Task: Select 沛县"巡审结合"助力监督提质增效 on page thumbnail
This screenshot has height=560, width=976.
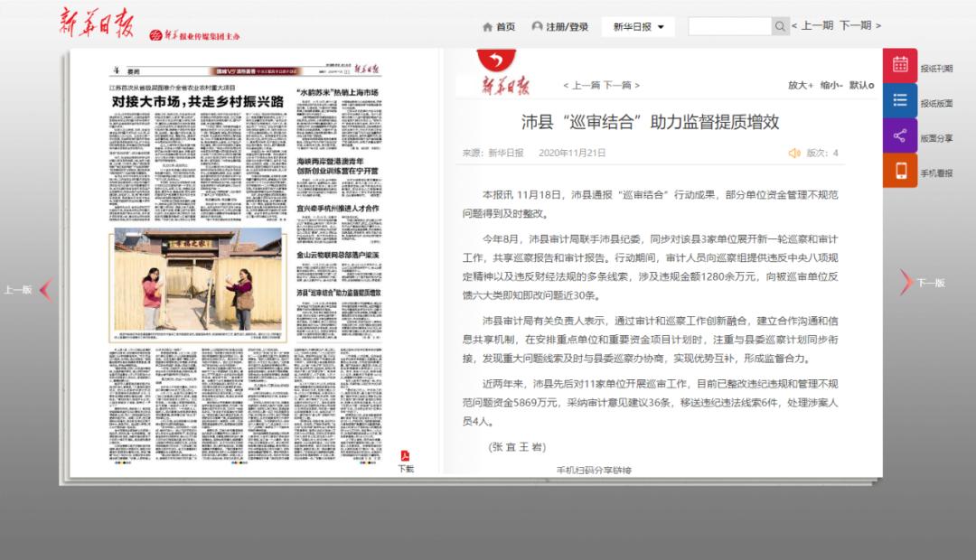Action: [x=339, y=293]
